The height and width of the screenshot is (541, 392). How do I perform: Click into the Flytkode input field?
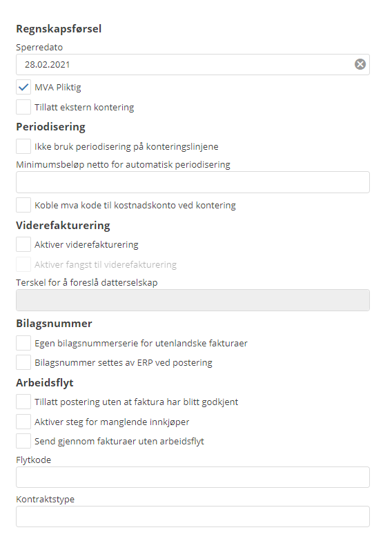pos(193,478)
